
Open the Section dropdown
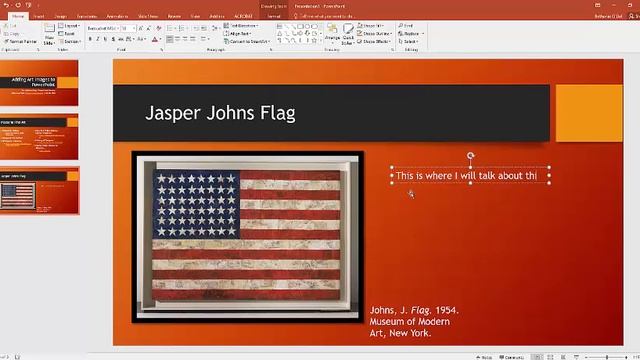point(70,41)
